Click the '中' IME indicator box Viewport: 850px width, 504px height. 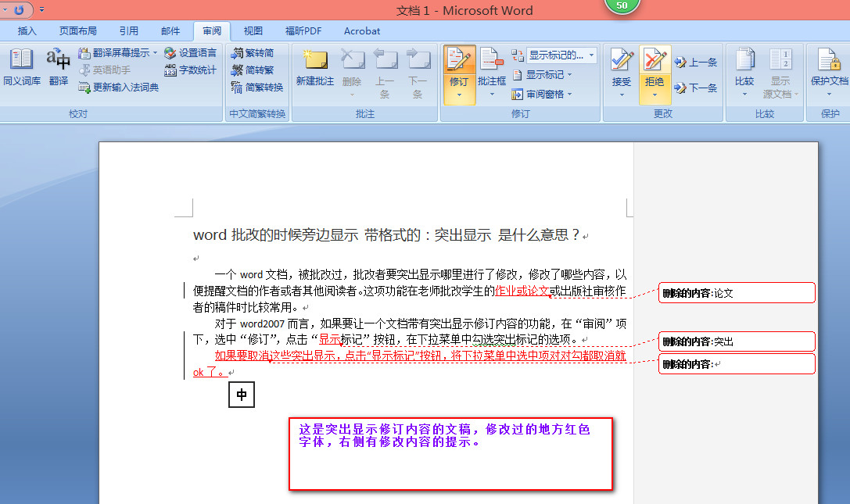(x=241, y=395)
